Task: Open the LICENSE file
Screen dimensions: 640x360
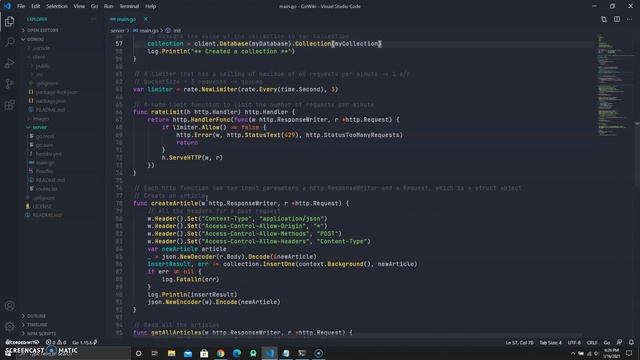Action: click(42, 207)
